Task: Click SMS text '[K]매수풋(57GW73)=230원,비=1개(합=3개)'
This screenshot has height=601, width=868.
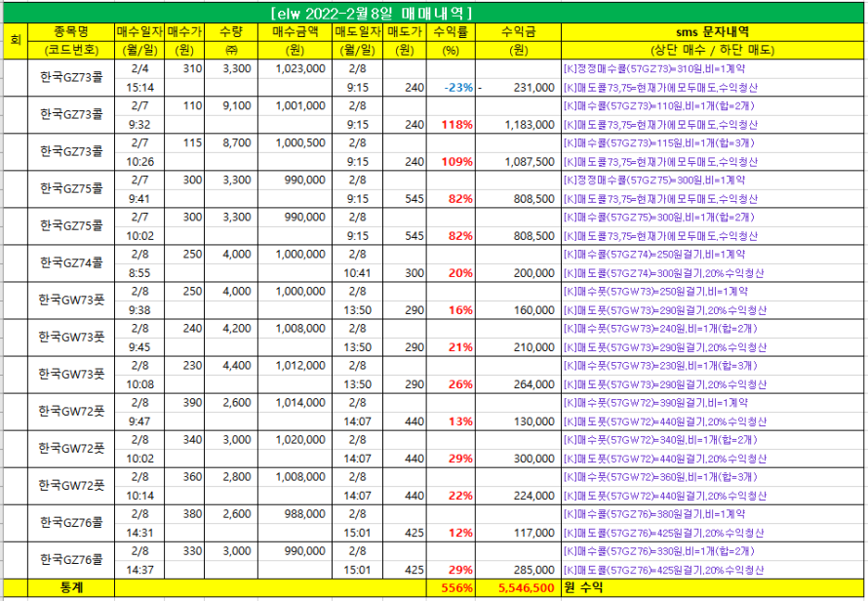Action: point(660,366)
